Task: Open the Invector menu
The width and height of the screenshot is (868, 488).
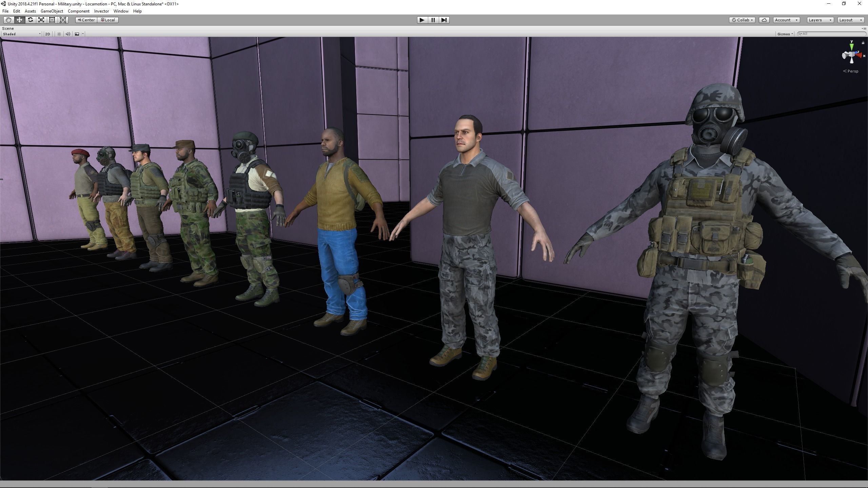Action: [x=101, y=11]
